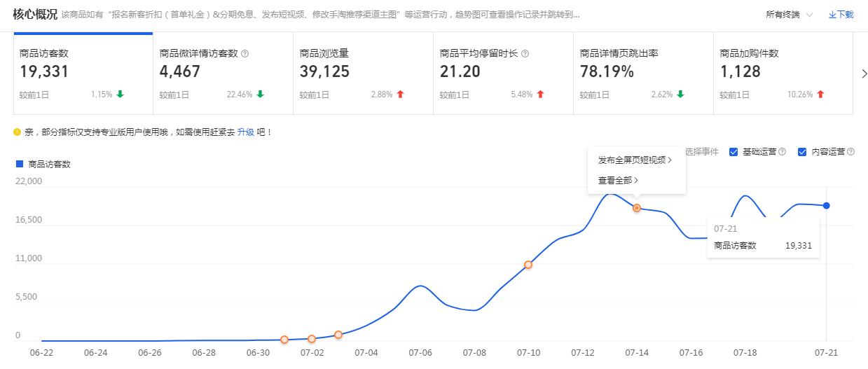Open help icon beside 商品平均停留时长
Image resolution: width=868 pixels, height=369 pixels.
pos(525,53)
